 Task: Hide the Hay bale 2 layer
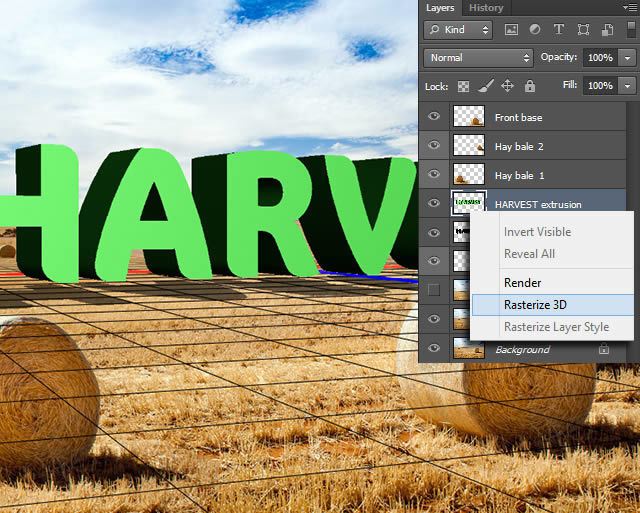click(x=434, y=145)
